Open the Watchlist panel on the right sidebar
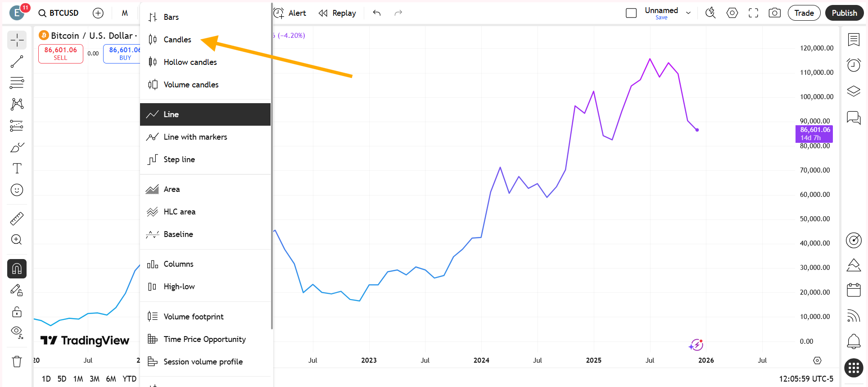Viewport: 868px width, 387px height. (x=853, y=40)
